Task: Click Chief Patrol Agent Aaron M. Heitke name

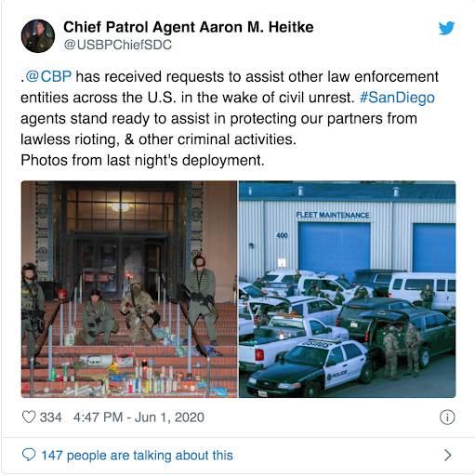Action: [x=189, y=27]
